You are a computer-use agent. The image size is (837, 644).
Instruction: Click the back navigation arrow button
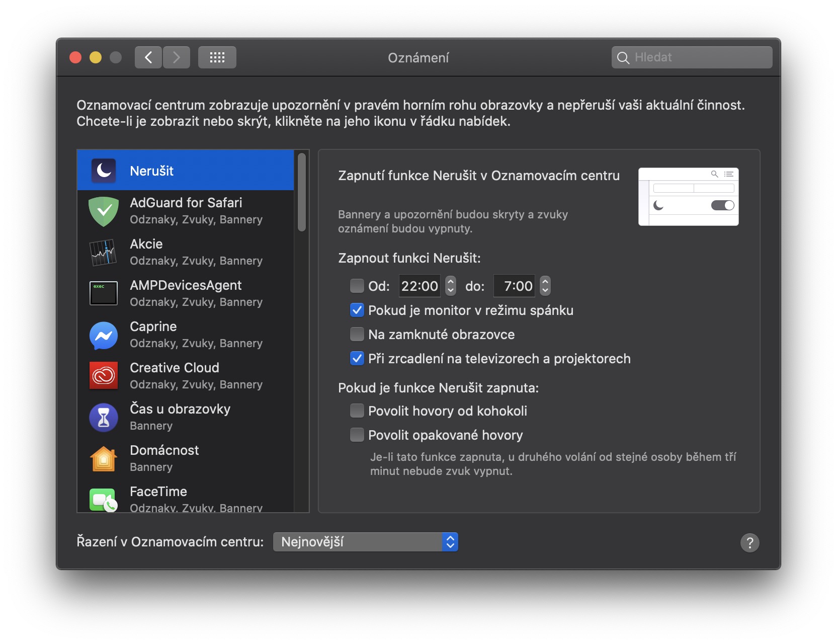click(148, 57)
